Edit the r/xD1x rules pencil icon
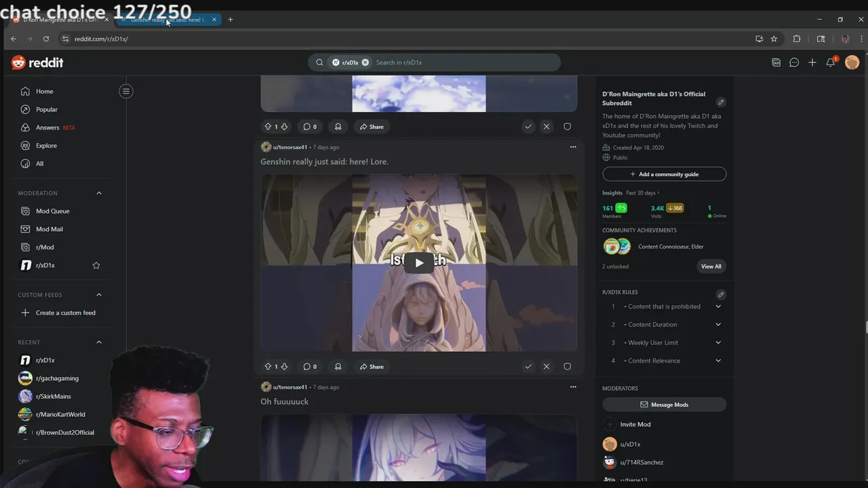 [721, 295]
